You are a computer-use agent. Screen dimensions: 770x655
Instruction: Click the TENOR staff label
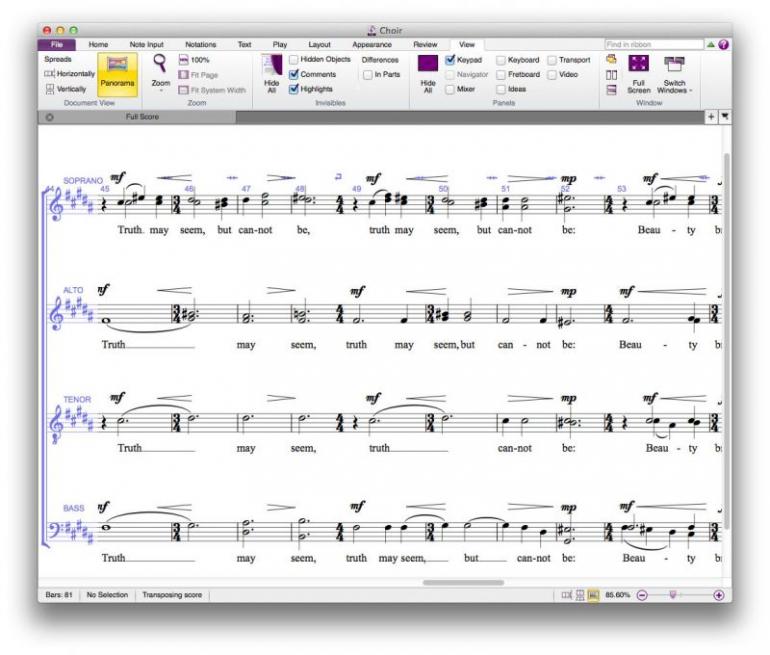click(77, 399)
